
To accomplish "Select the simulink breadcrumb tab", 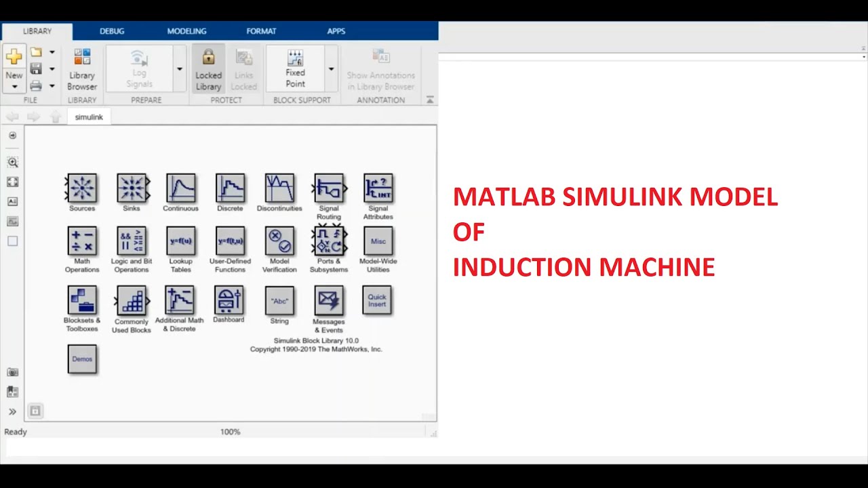I will (x=89, y=117).
